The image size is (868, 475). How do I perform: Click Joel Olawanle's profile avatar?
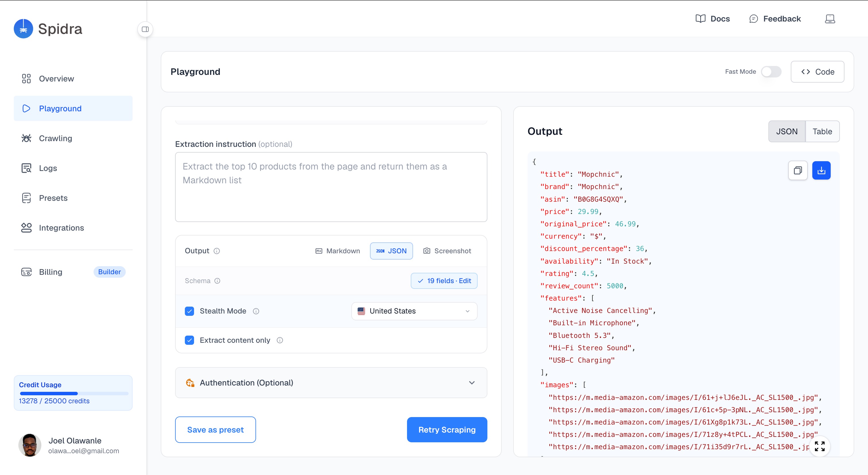point(30,445)
